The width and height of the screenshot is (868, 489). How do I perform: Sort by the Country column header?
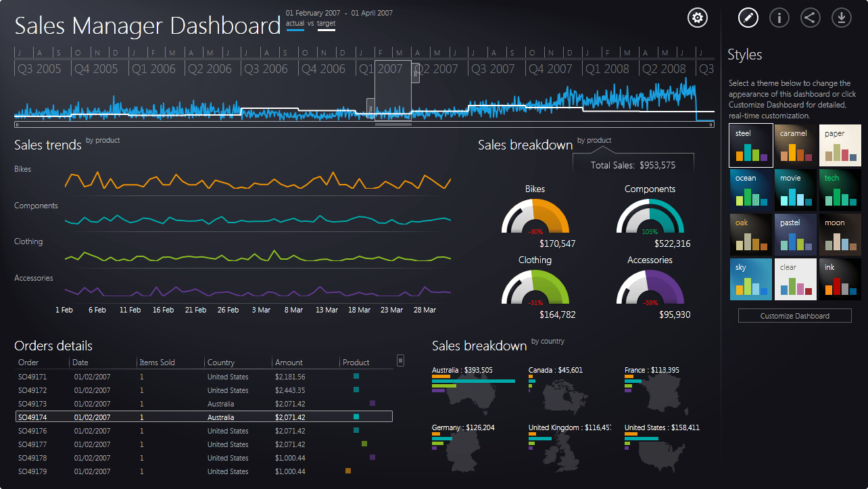(221, 363)
